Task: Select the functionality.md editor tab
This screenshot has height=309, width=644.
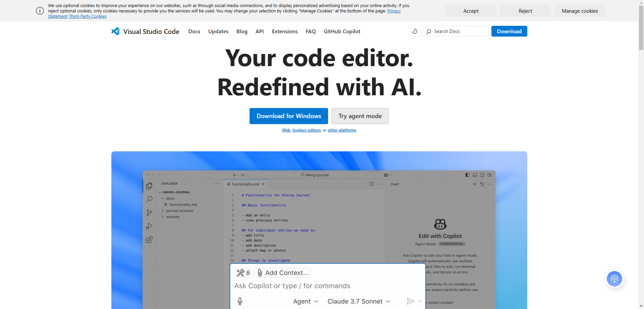Action: point(246,184)
